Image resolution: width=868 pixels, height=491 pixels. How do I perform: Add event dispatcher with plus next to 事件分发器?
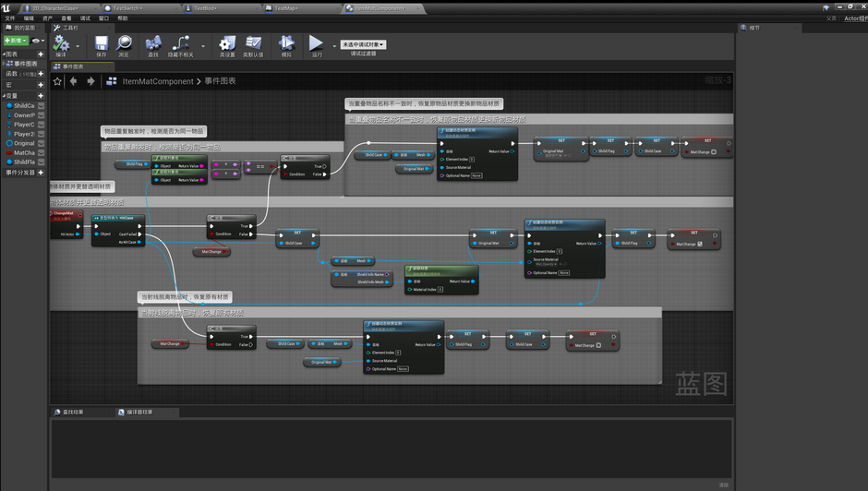pos(41,173)
